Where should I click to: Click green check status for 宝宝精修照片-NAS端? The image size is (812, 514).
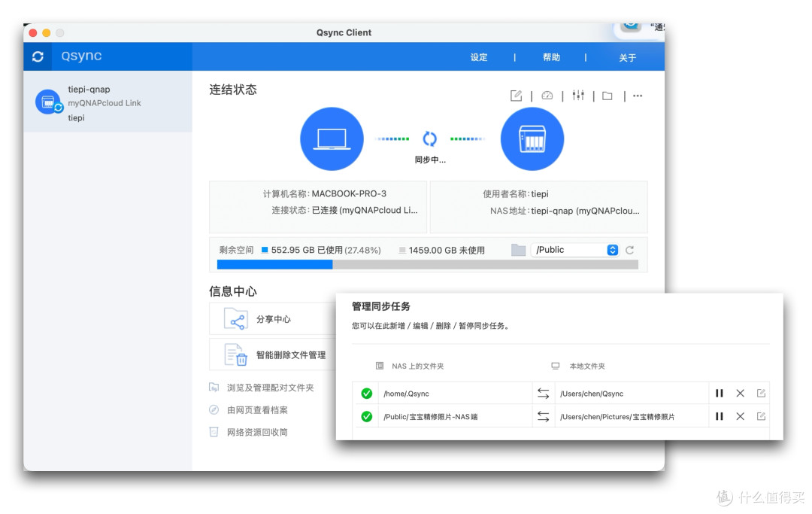click(x=367, y=416)
